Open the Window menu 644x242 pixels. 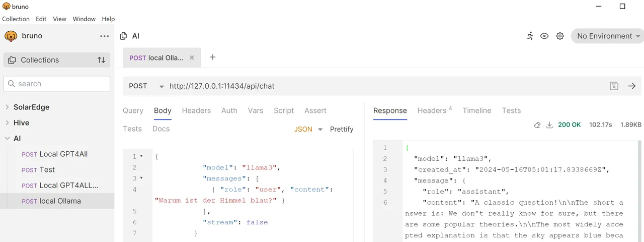pos(84,19)
